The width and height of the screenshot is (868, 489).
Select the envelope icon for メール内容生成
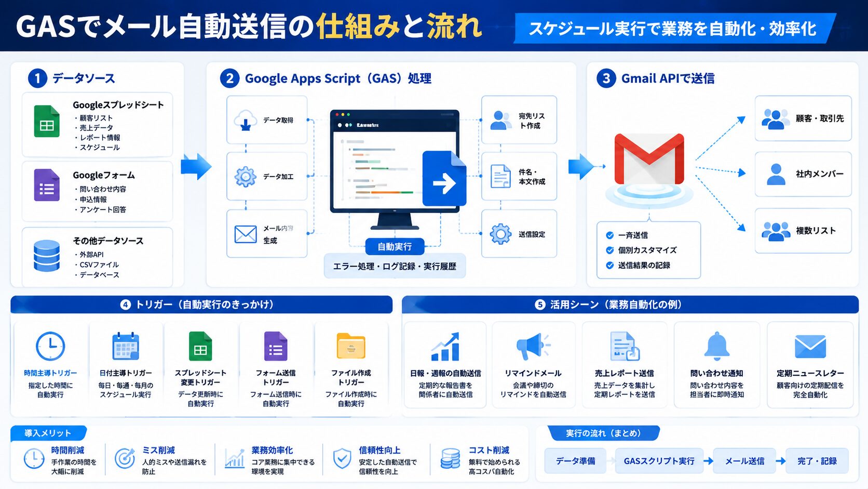246,234
